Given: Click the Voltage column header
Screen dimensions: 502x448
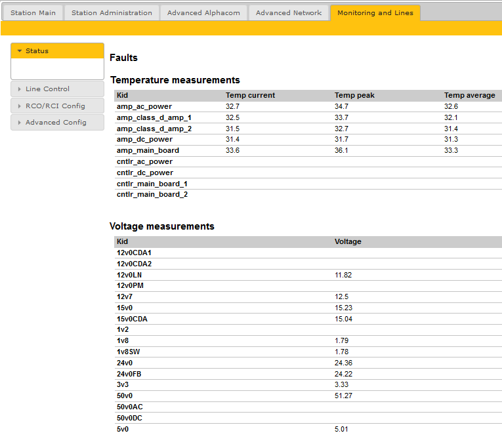Looking at the screenshot, I should [x=348, y=241].
